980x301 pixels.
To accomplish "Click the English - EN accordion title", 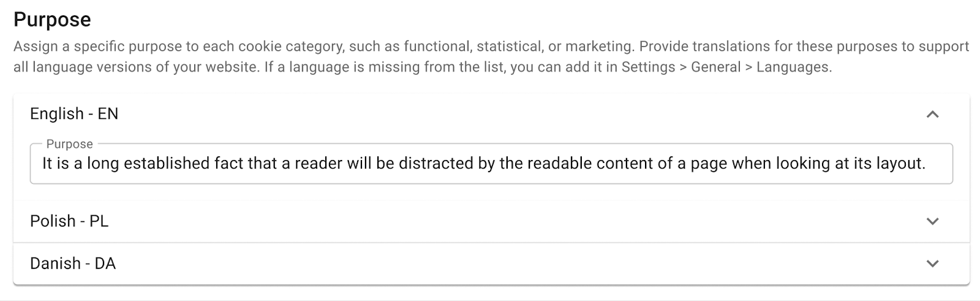I will (74, 114).
